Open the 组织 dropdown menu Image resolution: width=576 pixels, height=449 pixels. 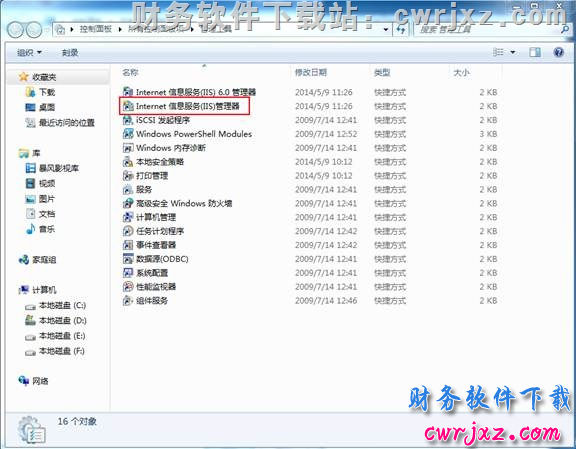point(29,53)
